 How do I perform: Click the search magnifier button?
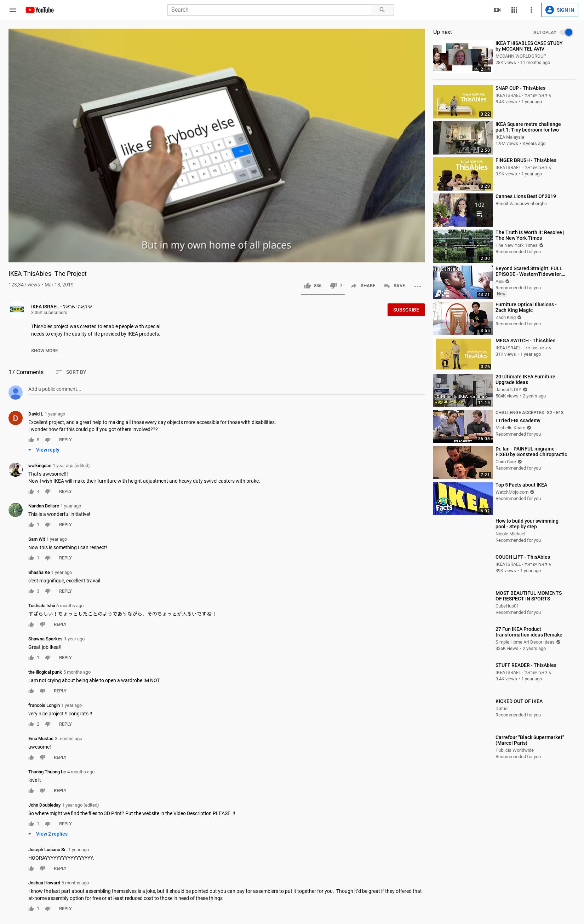pos(382,10)
